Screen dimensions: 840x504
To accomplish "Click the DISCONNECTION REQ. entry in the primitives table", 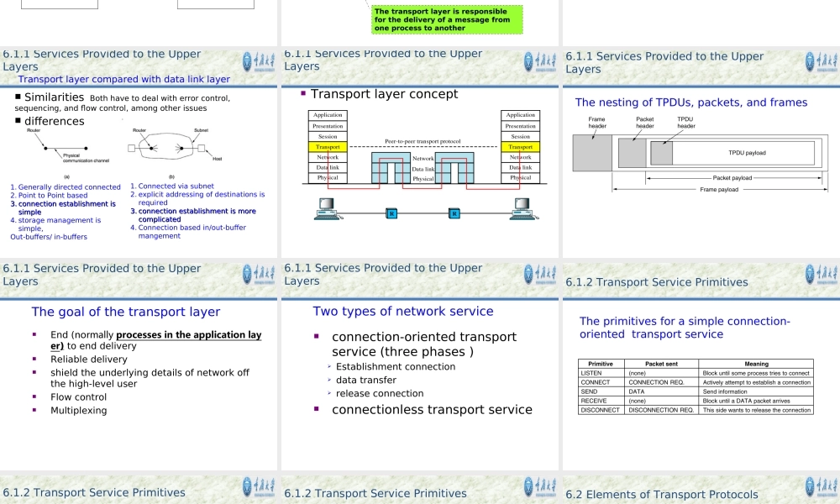I will pyautogui.click(x=663, y=410).
